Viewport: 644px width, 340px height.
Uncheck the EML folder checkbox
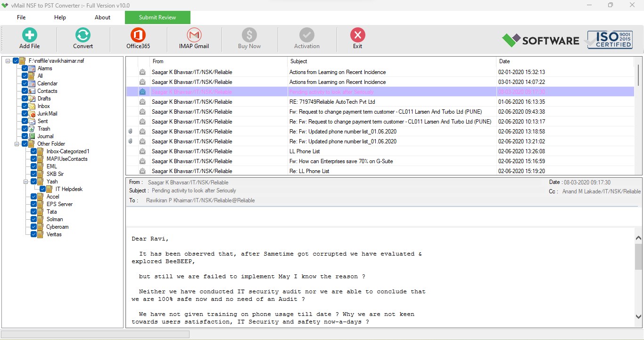[34, 166]
